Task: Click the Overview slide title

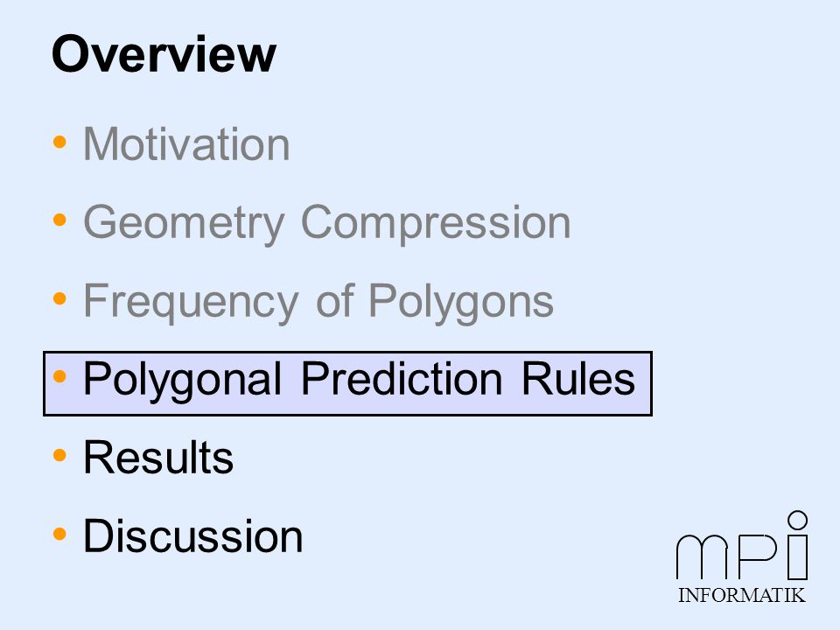Action: [x=164, y=53]
